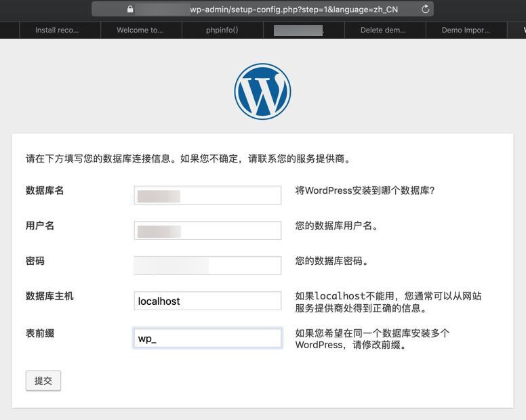526x420 pixels.
Task: Click the hint "将WordPress安装到哪个数据库?"
Action: tap(365, 190)
